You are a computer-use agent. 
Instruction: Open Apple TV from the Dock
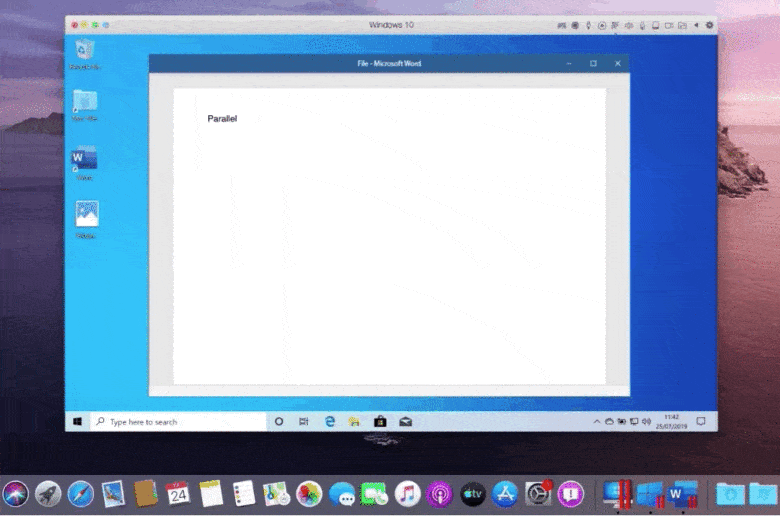473,494
